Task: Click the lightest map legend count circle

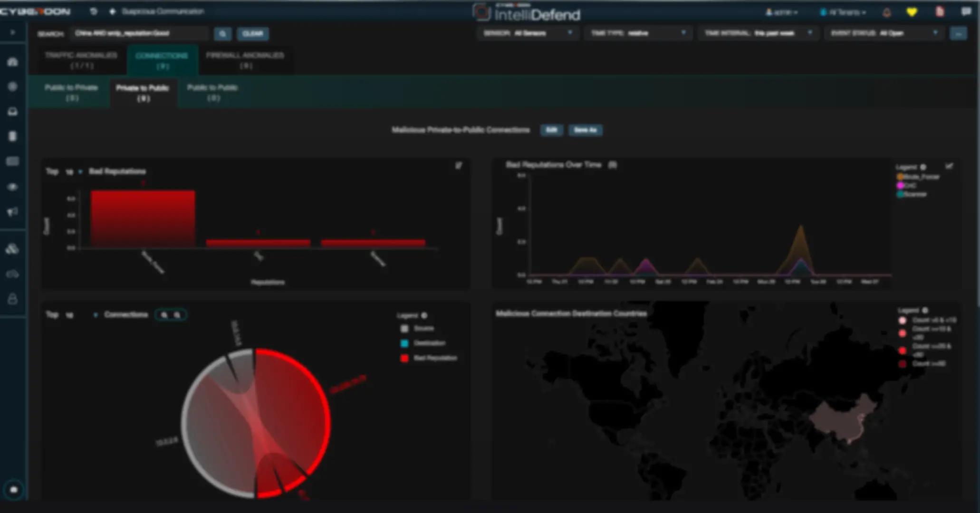Action: (902, 321)
